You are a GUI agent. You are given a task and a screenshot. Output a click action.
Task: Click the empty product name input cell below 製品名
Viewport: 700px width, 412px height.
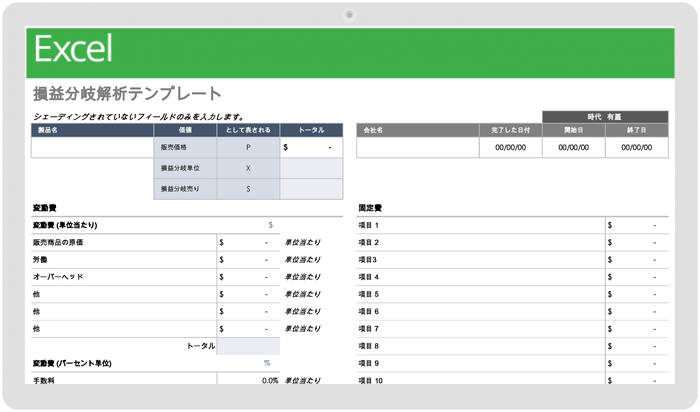point(92,147)
